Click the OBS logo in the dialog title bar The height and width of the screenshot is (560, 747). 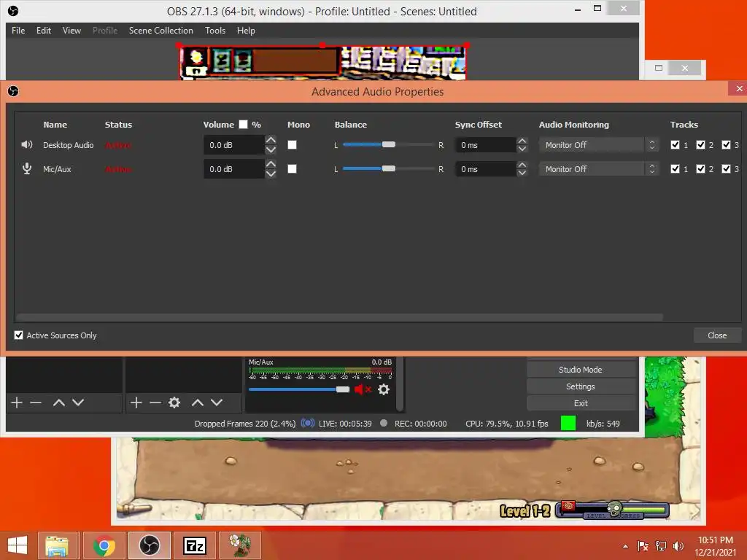pyautogui.click(x=13, y=91)
